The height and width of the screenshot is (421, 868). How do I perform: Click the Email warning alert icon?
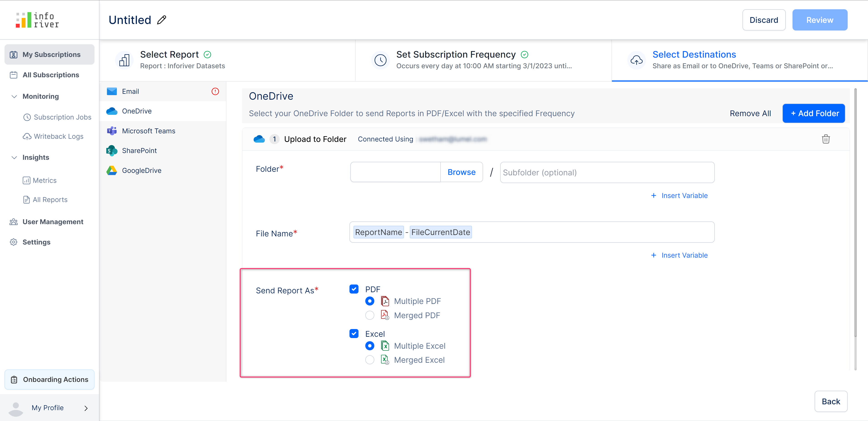click(215, 91)
